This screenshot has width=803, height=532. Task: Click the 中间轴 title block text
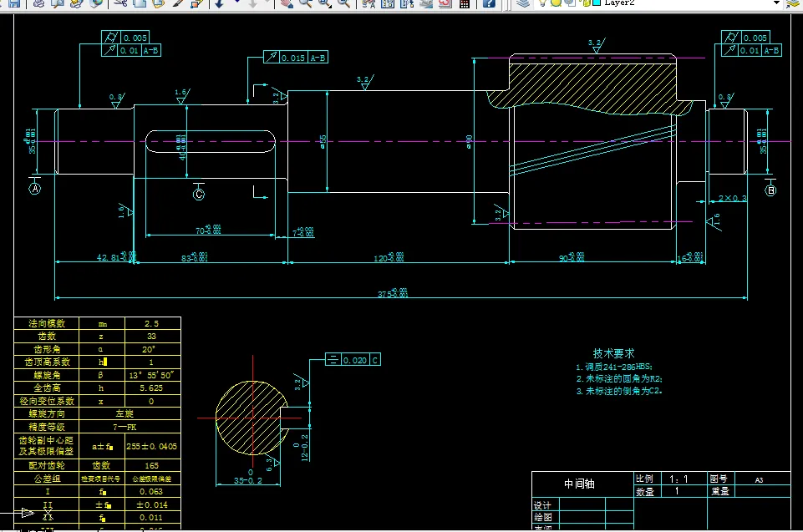(579, 484)
